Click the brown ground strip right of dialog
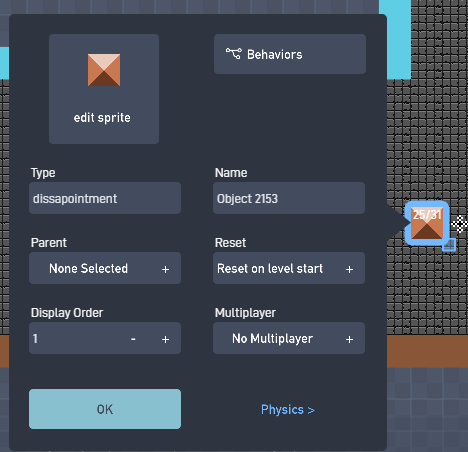The width and height of the screenshot is (468, 452). click(427, 351)
